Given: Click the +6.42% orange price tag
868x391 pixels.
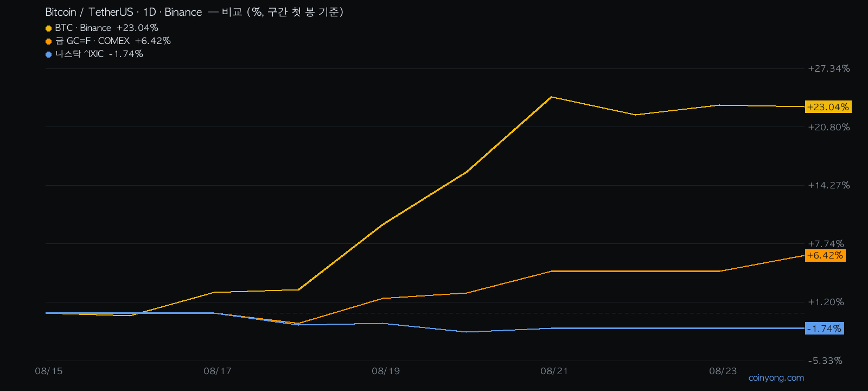Looking at the screenshot, I should [x=825, y=255].
